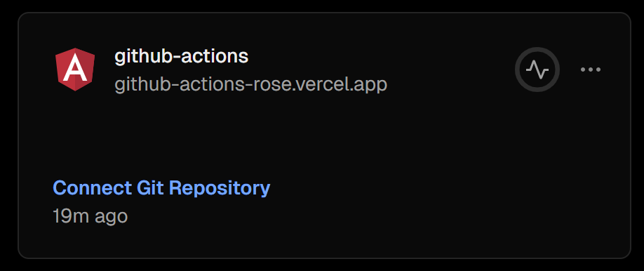
Task: Click the grey domain text under github-actions
Action: pos(251,85)
